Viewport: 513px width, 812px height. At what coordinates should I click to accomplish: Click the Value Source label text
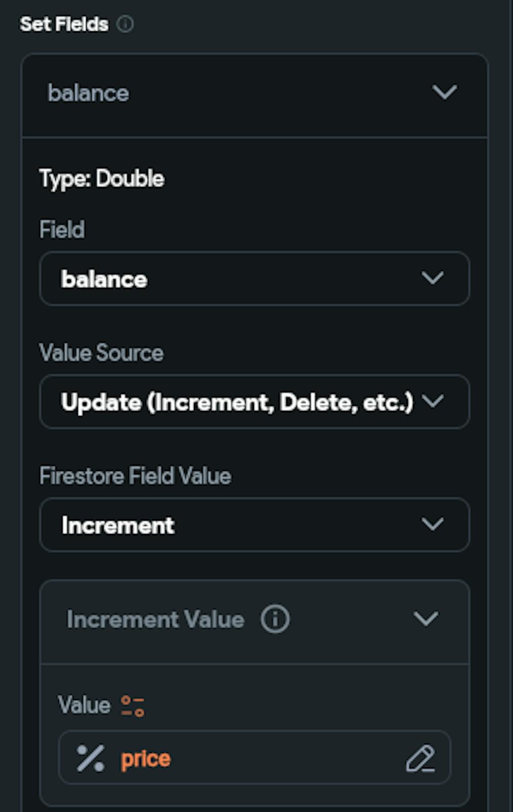point(101,353)
